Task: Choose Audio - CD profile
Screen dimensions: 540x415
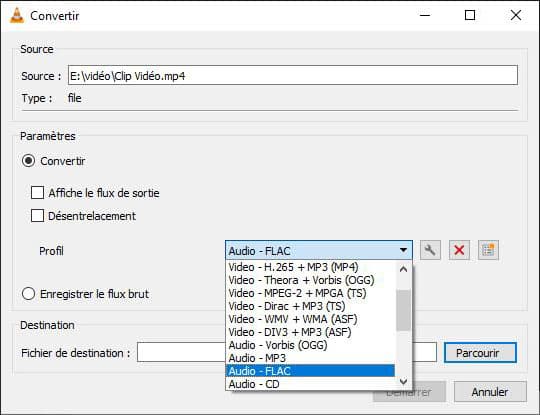Action: click(x=310, y=384)
